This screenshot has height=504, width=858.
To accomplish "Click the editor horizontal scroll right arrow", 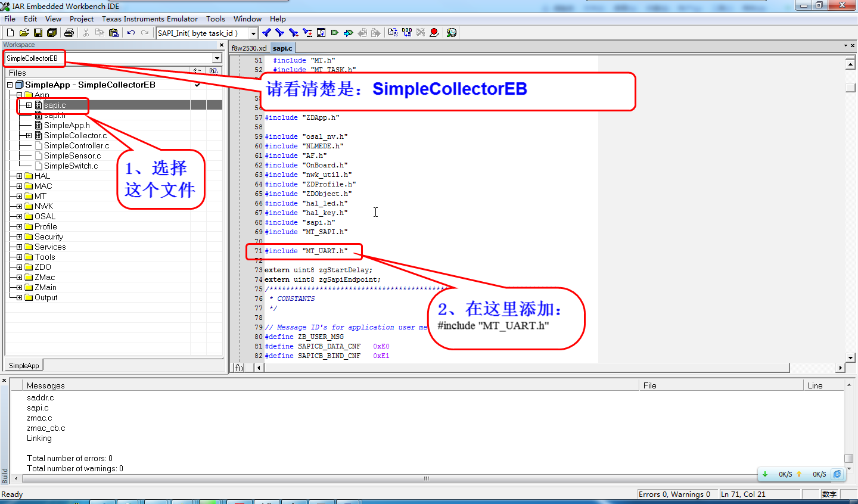I will click(x=840, y=368).
